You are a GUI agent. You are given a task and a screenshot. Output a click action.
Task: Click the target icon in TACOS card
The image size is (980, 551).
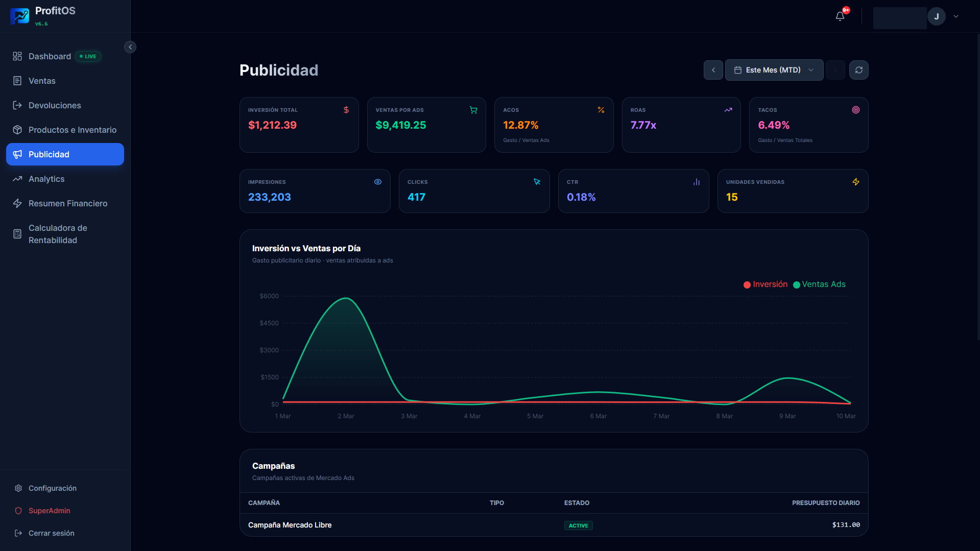(x=856, y=110)
